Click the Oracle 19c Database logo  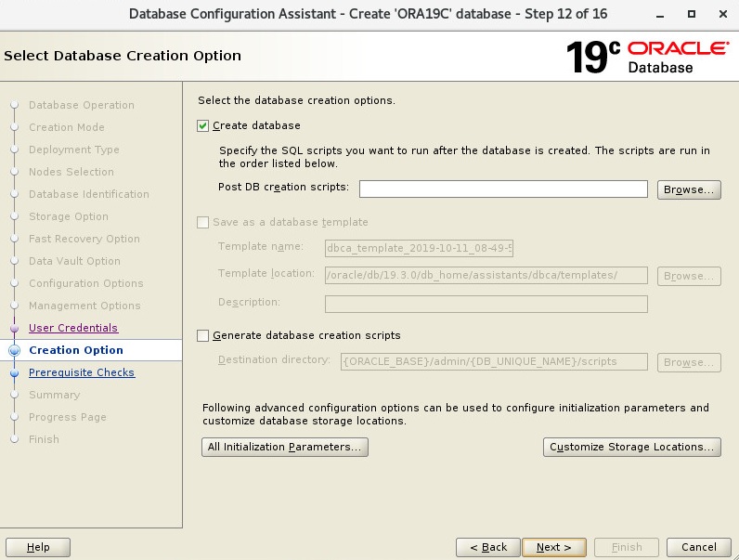648,57
